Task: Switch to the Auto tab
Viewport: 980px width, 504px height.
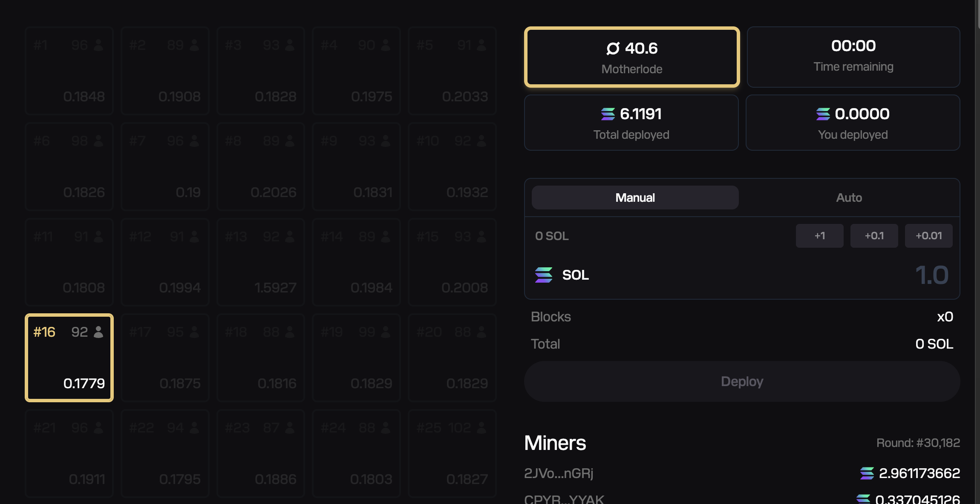Action: 849,198
